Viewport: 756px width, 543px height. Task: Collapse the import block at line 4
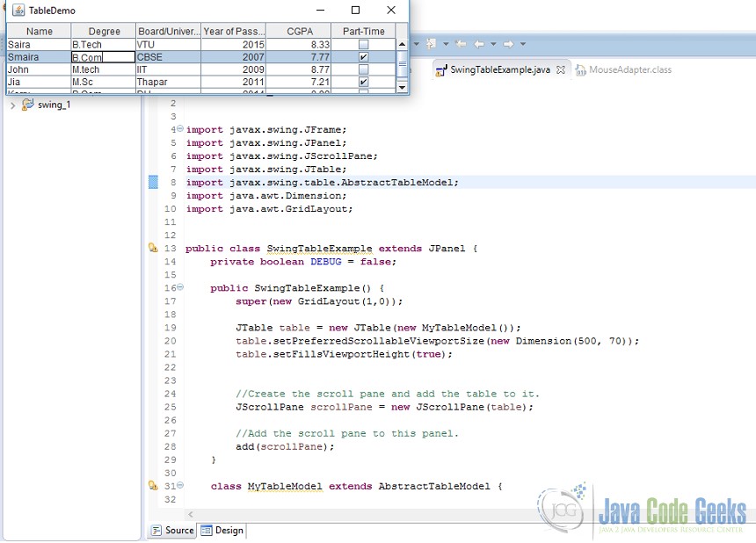180,128
